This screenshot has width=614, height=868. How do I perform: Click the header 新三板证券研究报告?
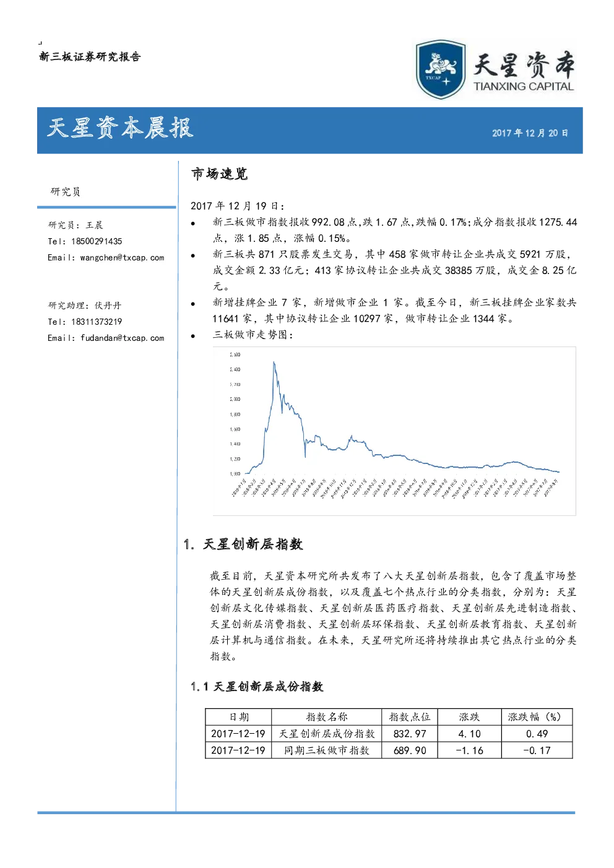coord(90,57)
